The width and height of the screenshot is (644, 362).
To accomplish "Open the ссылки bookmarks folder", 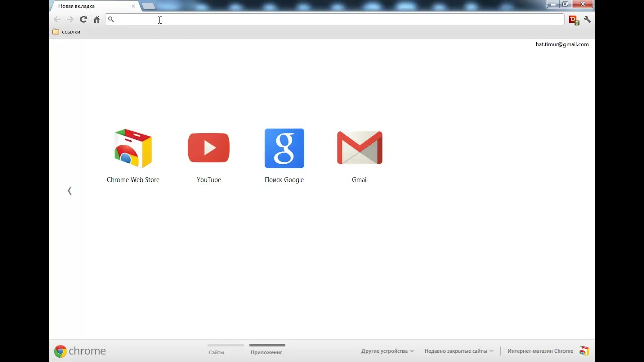I will [66, 32].
